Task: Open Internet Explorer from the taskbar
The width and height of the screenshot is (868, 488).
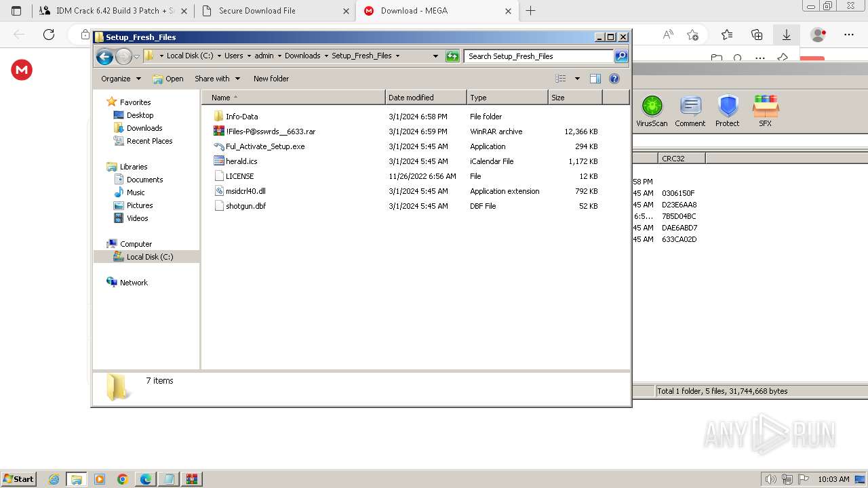Action: [54, 479]
